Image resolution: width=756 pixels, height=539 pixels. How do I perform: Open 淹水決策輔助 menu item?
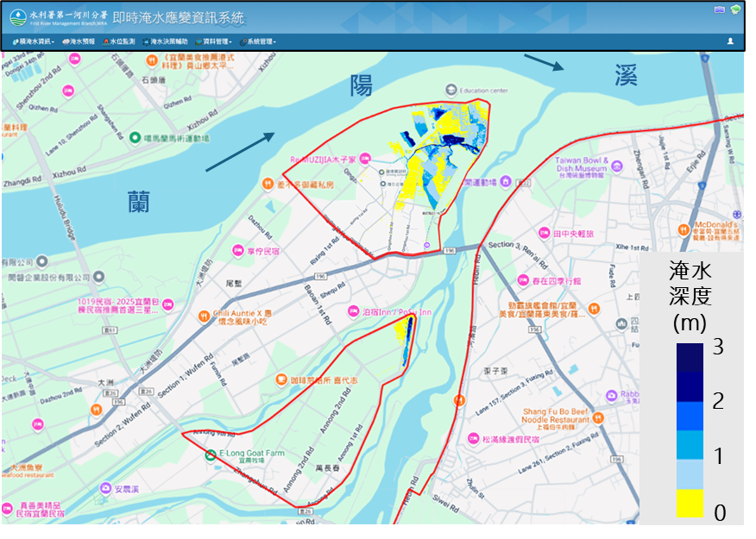pos(165,41)
